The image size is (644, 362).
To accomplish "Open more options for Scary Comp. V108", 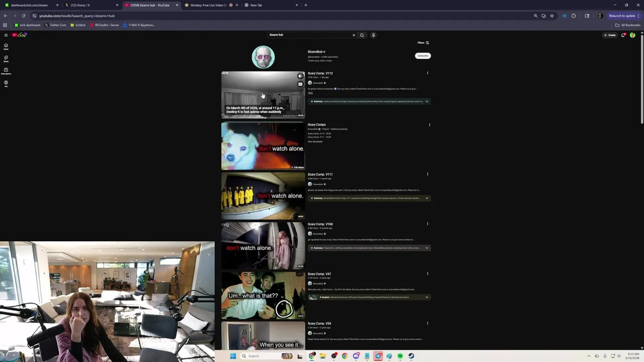I will tap(428, 224).
